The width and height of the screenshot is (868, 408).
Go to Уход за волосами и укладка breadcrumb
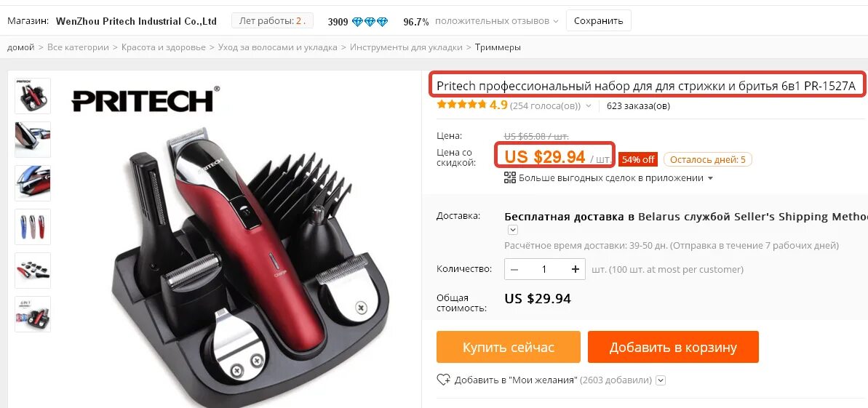(277, 47)
